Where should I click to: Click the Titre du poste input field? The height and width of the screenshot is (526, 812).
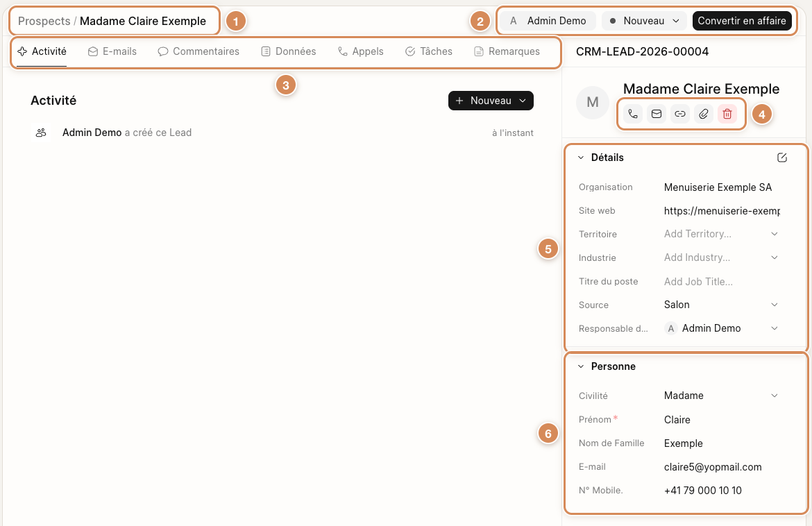(721, 282)
